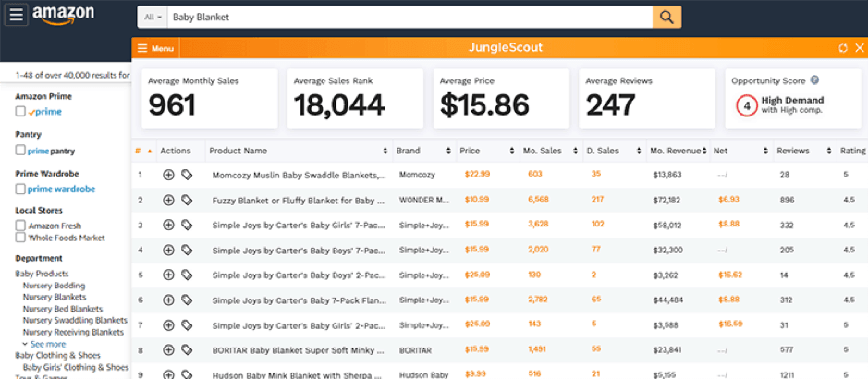The width and height of the screenshot is (868, 379).
Task: Click the Amazon logo
Action: point(63,16)
